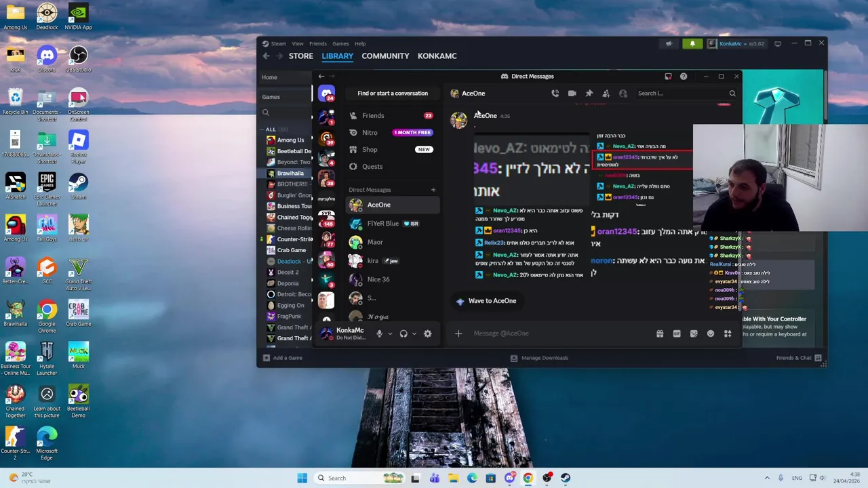868x488 pixels.
Task: Open Shop in Discord
Action: tap(393, 150)
